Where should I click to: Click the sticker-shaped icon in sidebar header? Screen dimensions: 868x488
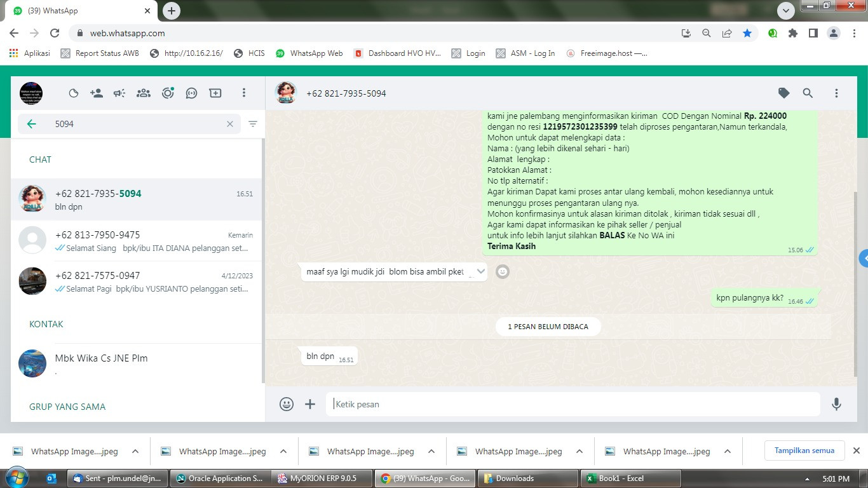click(x=74, y=93)
